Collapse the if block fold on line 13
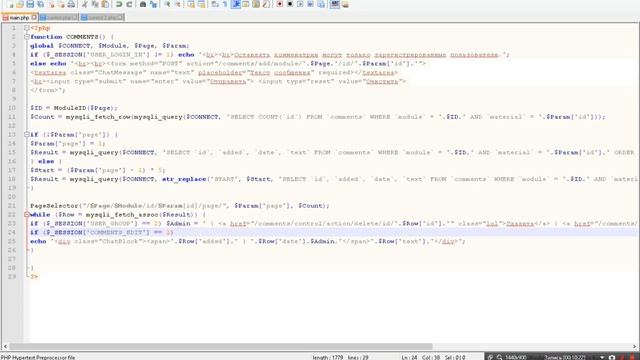640x360 pixels. pos(27,134)
